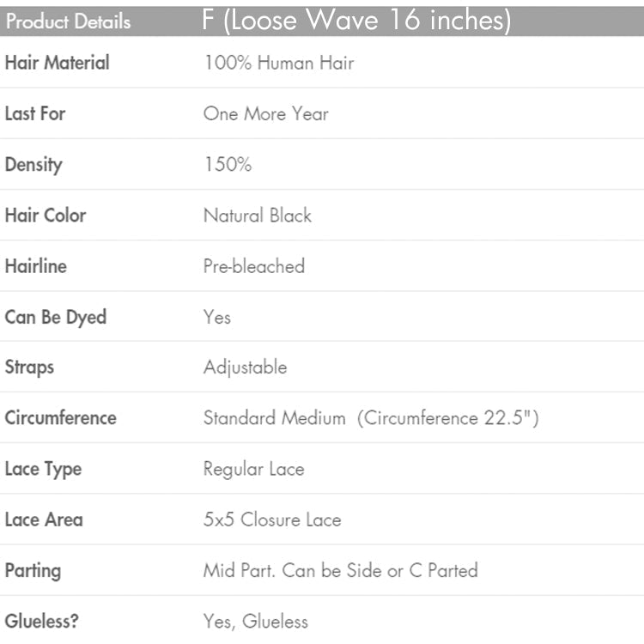The width and height of the screenshot is (644, 644).
Task: Select the Circumference label
Action: [60, 418]
